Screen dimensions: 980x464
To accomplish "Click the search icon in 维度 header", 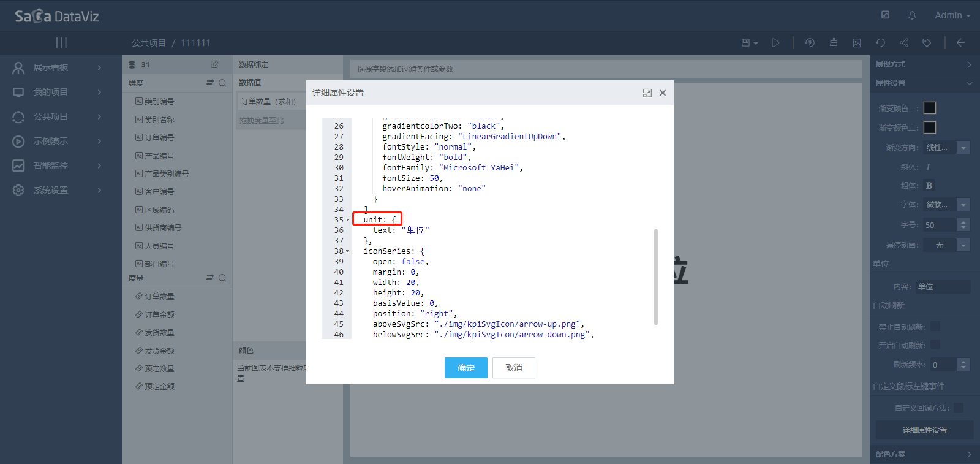I will pos(222,83).
